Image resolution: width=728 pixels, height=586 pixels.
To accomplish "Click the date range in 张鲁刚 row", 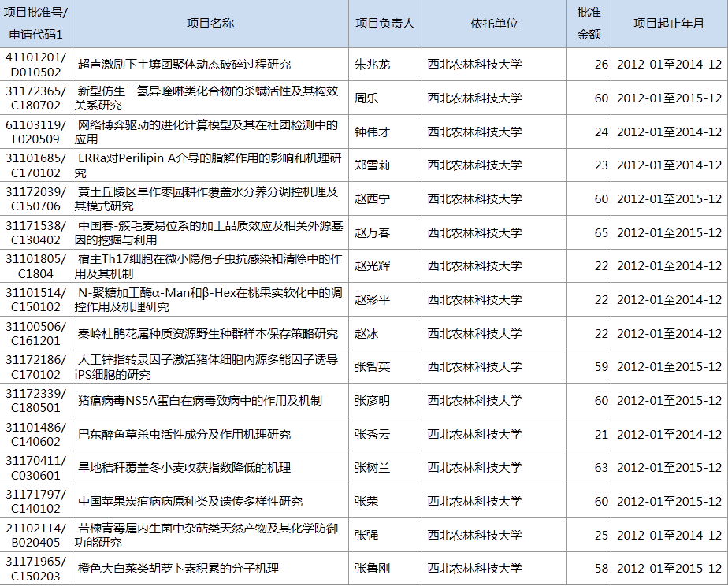I will click(669, 569).
